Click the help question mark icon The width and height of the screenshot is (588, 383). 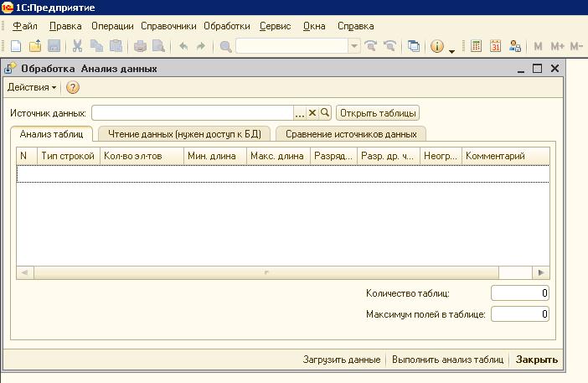coord(72,87)
